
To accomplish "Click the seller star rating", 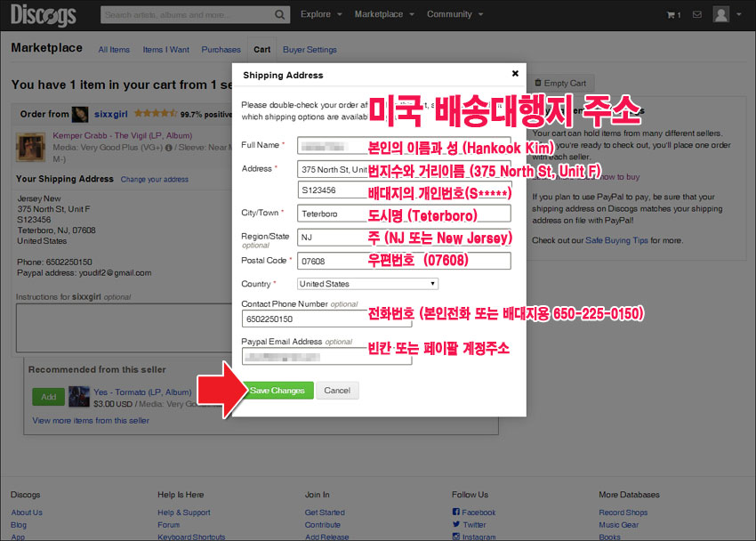I will (x=156, y=113).
